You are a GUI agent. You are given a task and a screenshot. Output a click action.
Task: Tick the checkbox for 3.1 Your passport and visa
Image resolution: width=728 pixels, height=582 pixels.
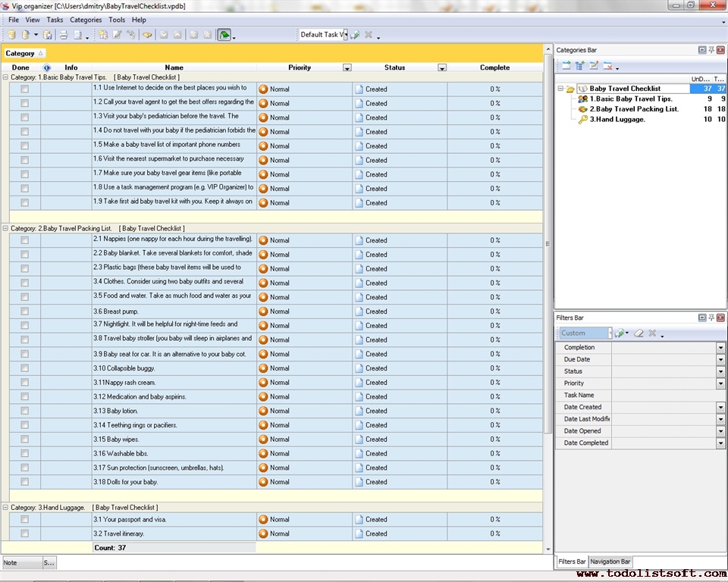pos(25,520)
